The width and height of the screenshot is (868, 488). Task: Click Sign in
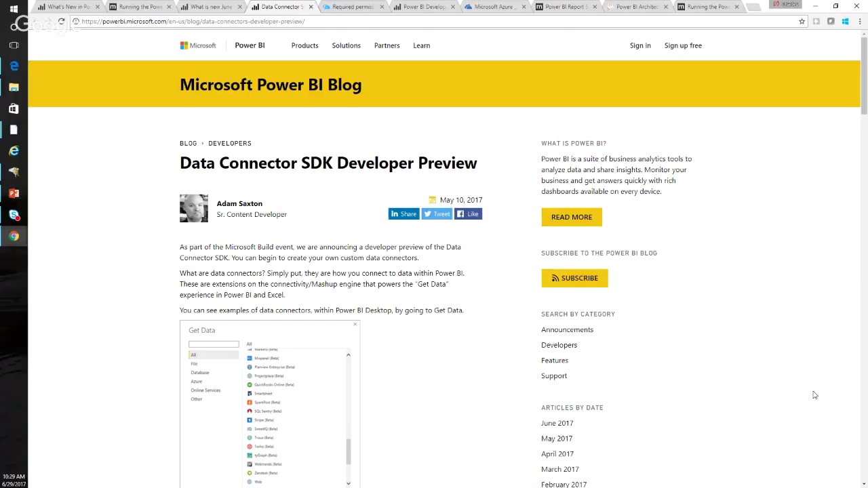pyautogui.click(x=640, y=45)
